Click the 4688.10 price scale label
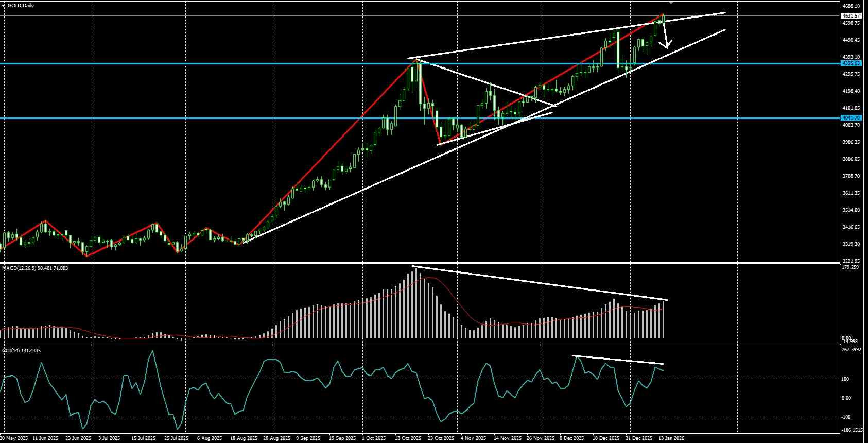Image resolution: width=868 pixels, height=443 pixels. pyautogui.click(x=851, y=6)
